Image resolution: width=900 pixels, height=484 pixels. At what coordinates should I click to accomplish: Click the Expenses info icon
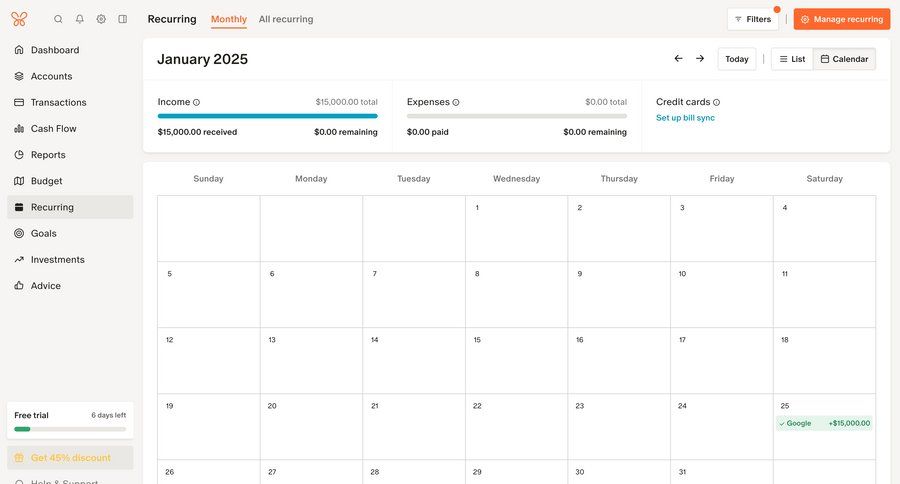click(x=456, y=102)
